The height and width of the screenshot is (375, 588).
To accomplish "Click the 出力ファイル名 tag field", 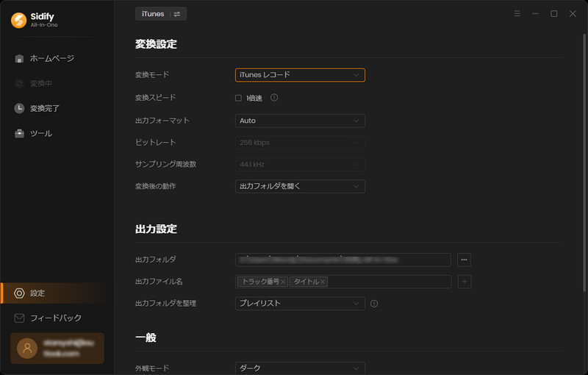I will tap(343, 282).
